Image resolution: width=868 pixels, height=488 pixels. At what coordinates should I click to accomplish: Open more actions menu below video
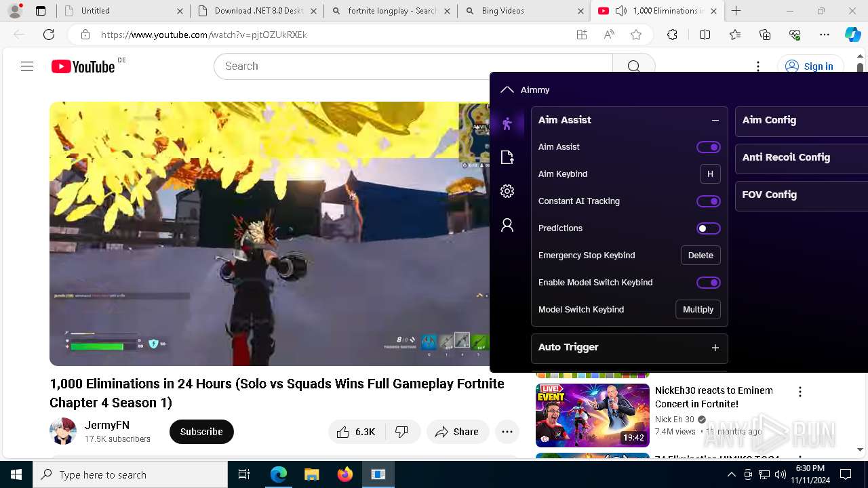click(507, 432)
